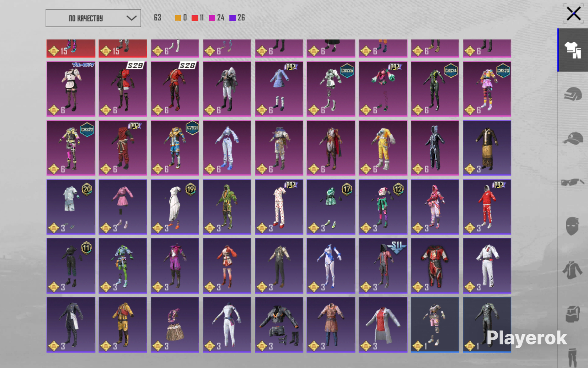Image resolution: width=588 pixels, height=368 pixels.
Task: Select the level 17 green dress outfit
Action: (x=331, y=207)
